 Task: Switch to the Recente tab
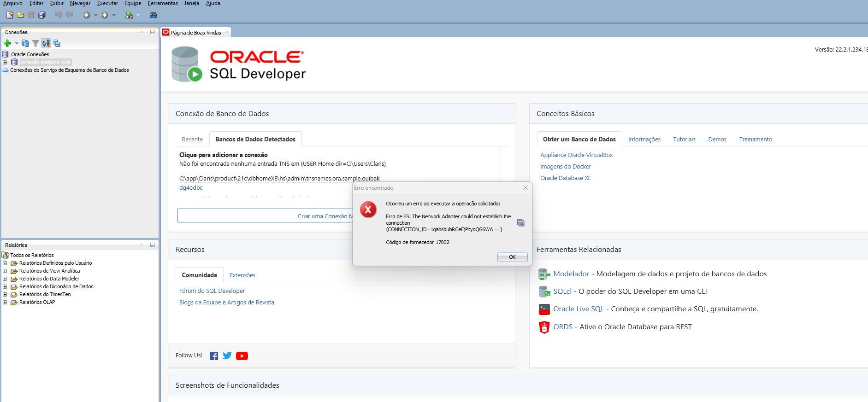[x=192, y=139]
